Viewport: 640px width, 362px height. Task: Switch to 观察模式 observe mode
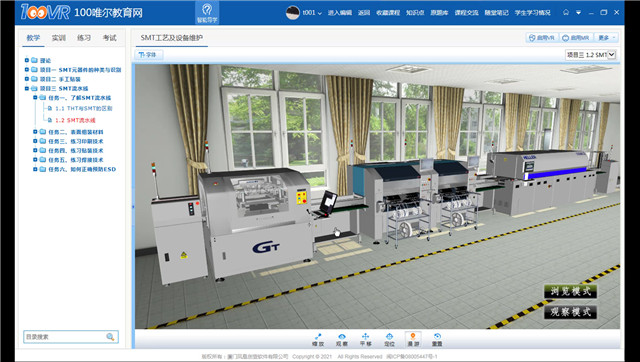tap(570, 312)
